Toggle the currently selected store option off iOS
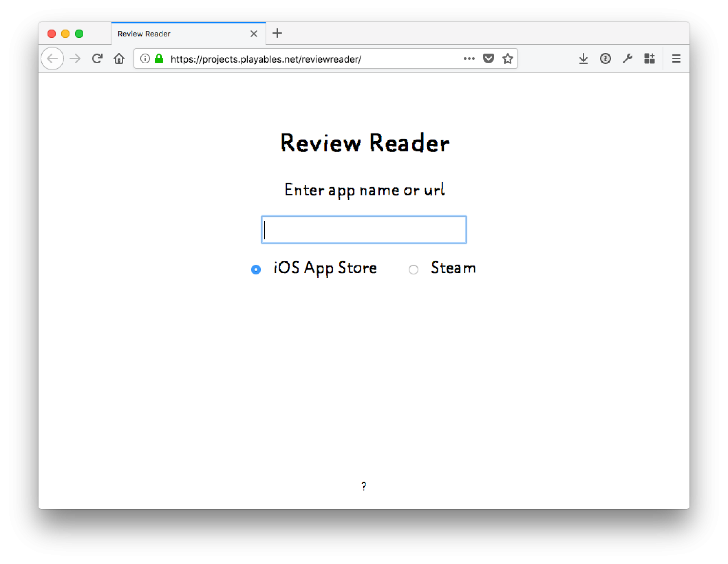Screen dimensions: 728x564 (414, 269)
